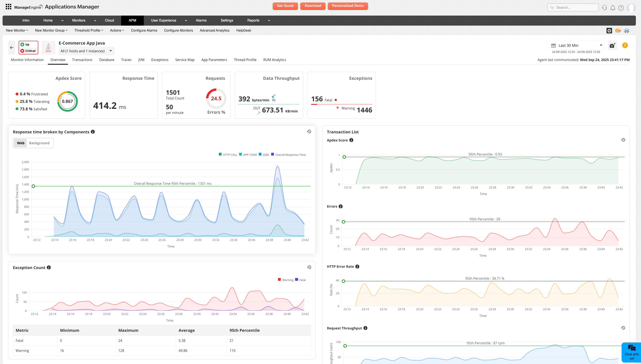Open the Alarms menu
Image resolution: width=641 pixels, height=364 pixels.
point(201,20)
